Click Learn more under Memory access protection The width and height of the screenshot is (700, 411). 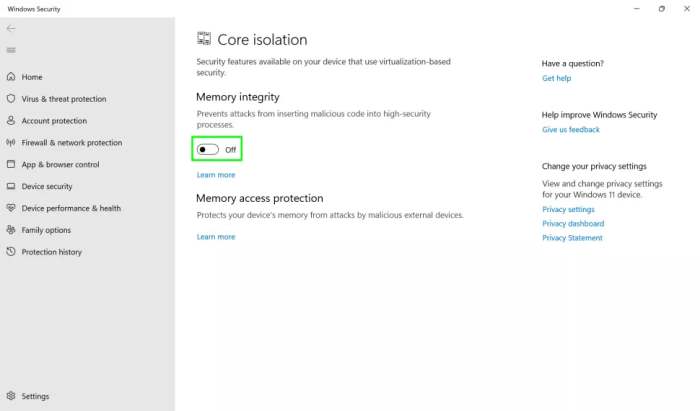(x=216, y=237)
